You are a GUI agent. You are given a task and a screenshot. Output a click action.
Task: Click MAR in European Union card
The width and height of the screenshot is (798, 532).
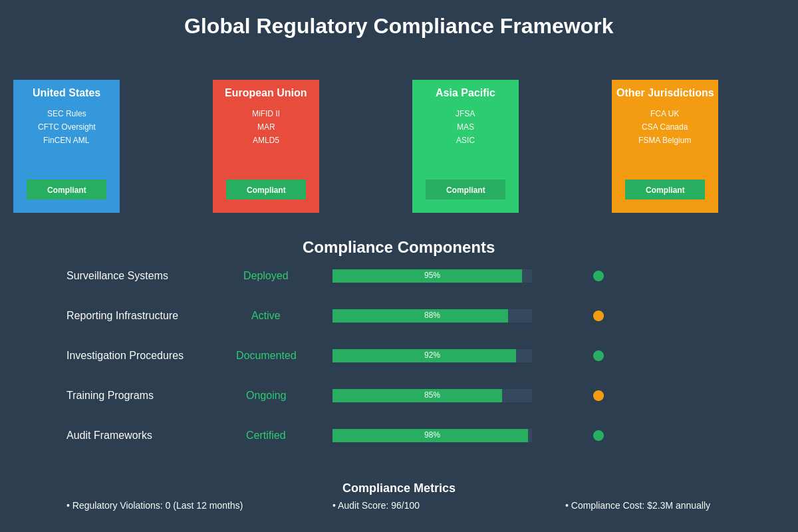tap(266, 127)
